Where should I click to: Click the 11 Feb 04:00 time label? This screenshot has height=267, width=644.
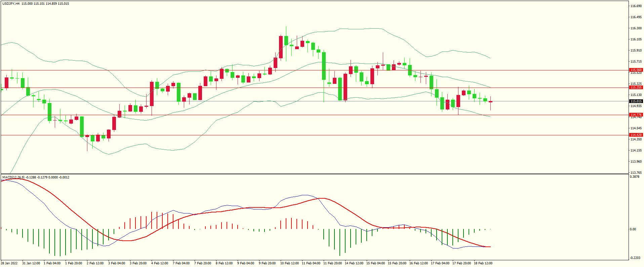311,263
